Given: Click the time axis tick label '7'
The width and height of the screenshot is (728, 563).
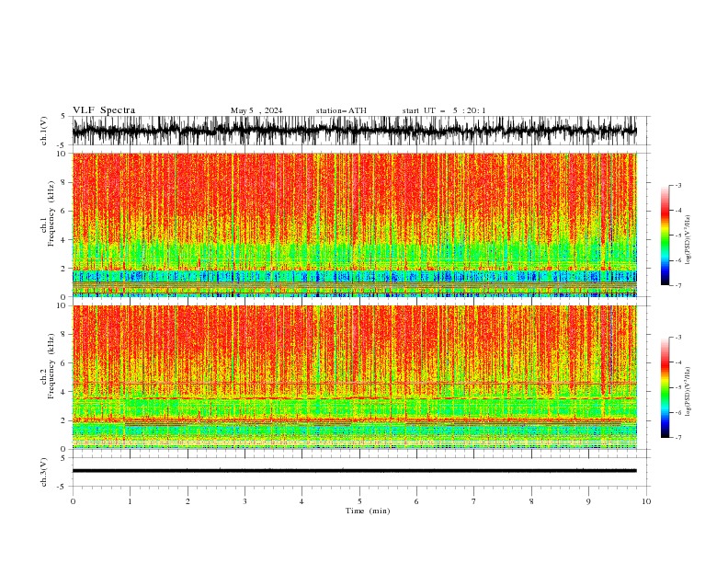Looking at the screenshot, I should click(x=474, y=501).
